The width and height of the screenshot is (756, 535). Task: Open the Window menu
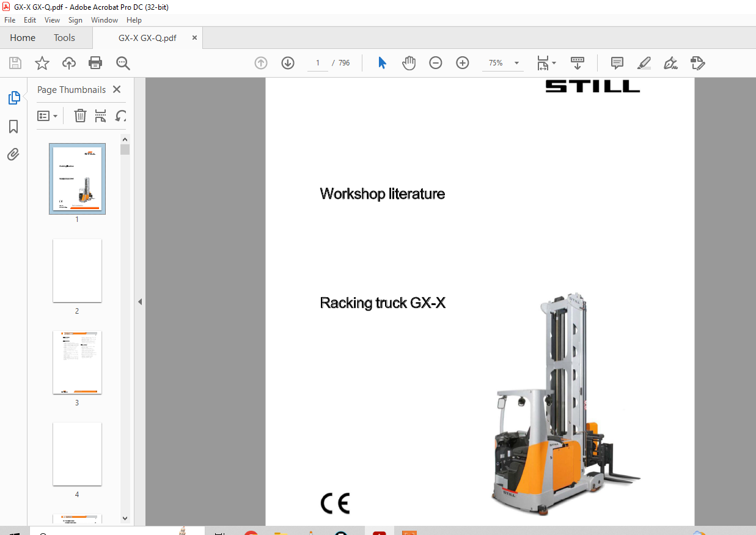105,20
